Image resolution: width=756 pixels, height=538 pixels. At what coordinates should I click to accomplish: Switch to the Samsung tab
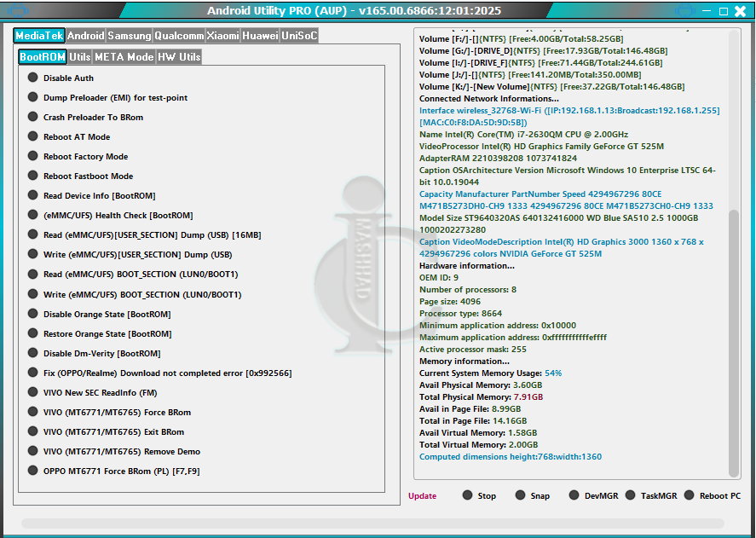point(130,36)
